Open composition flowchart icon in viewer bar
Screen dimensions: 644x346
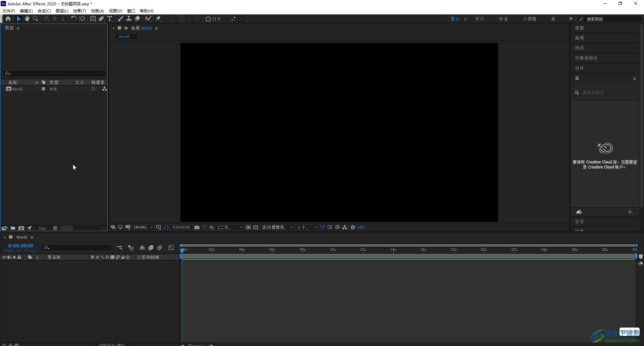point(345,227)
